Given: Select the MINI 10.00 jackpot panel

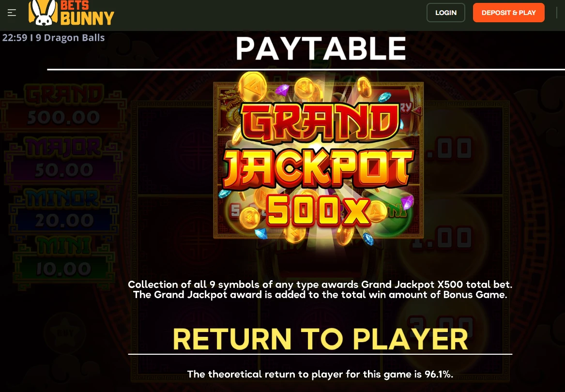Looking at the screenshot, I should (x=63, y=260).
